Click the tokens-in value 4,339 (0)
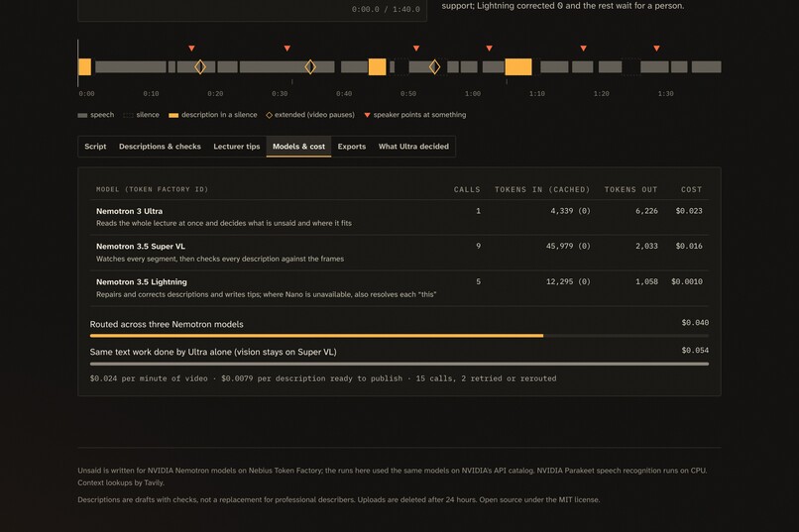 pyautogui.click(x=570, y=211)
